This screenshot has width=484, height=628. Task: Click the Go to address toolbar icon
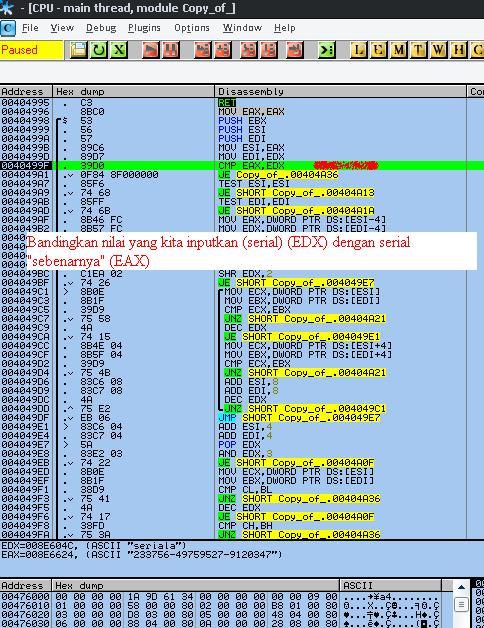pyautogui.click(x=327, y=50)
